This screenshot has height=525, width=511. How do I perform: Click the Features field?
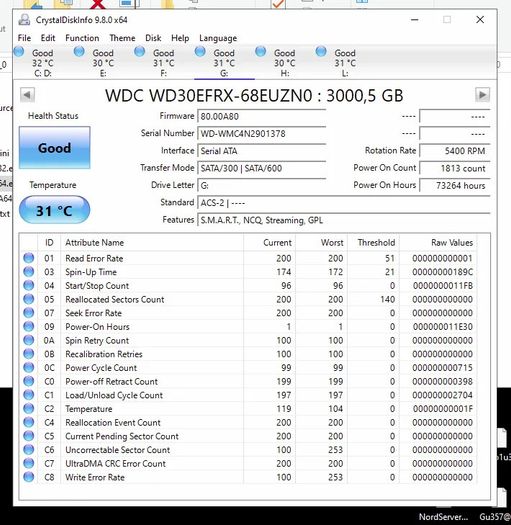click(344, 220)
